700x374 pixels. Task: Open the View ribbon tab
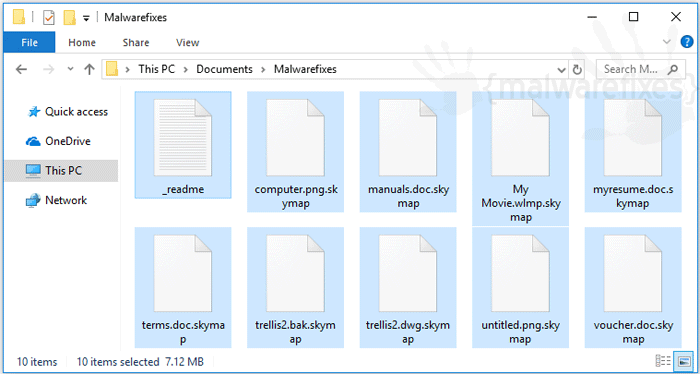(x=188, y=42)
